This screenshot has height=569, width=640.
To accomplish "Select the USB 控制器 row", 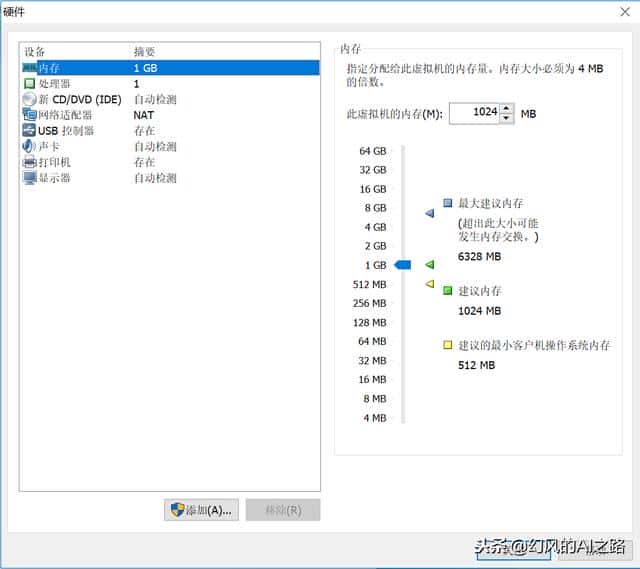I will pos(171,131).
